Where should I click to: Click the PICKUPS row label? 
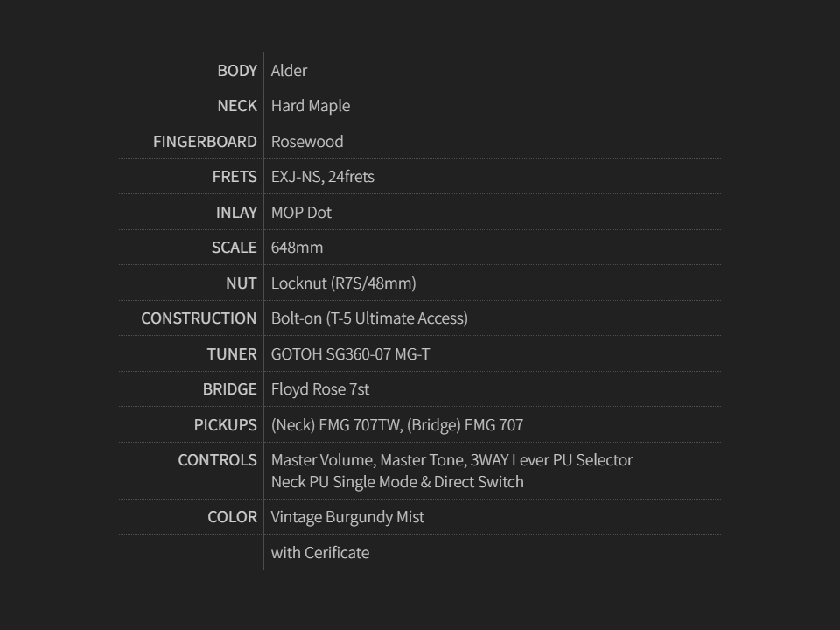click(225, 425)
